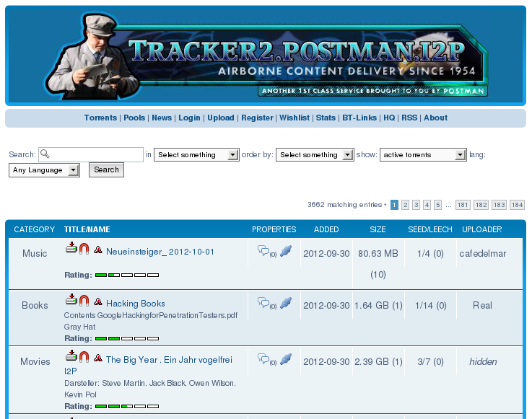Click the red alert icon beside Hacking Books
This screenshot has height=419, width=532.
97,303
